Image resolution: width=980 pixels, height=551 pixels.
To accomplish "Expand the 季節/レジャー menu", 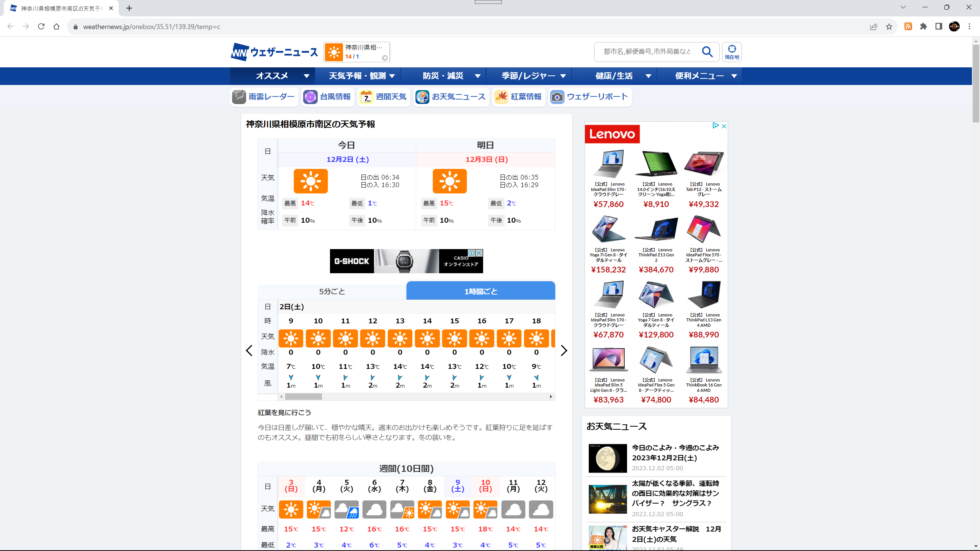I will coord(529,76).
